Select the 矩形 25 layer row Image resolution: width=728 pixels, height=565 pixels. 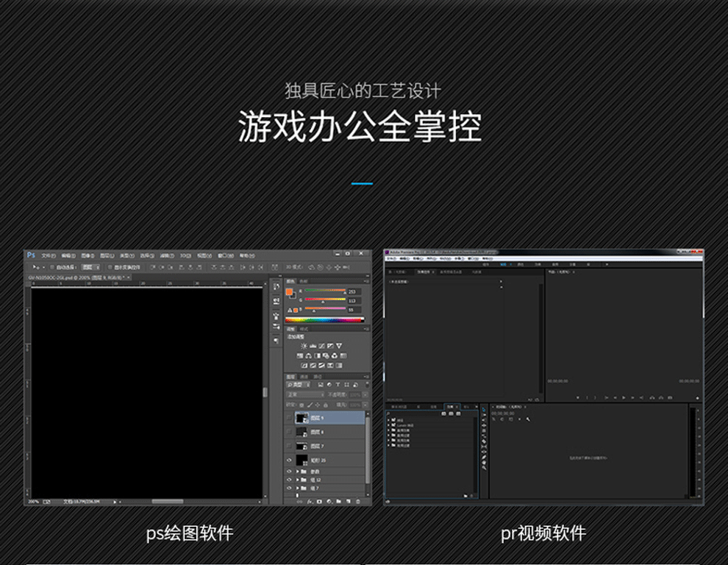click(325, 460)
